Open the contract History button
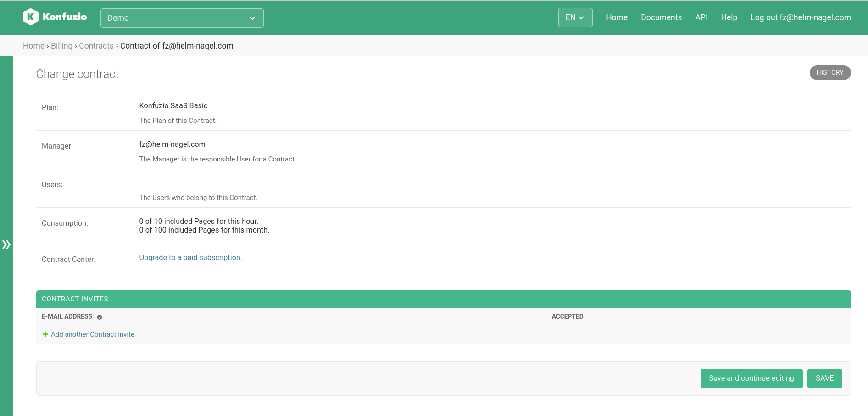Image resolution: width=868 pixels, height=416 pixels. point(830,72)
